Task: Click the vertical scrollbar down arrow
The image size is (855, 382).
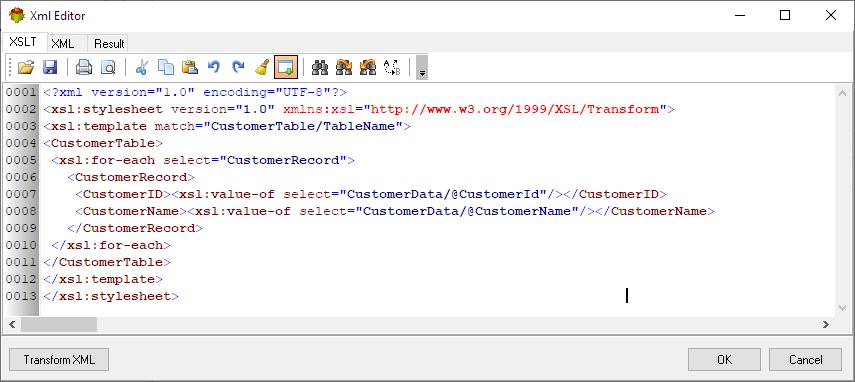Action: 841,308
